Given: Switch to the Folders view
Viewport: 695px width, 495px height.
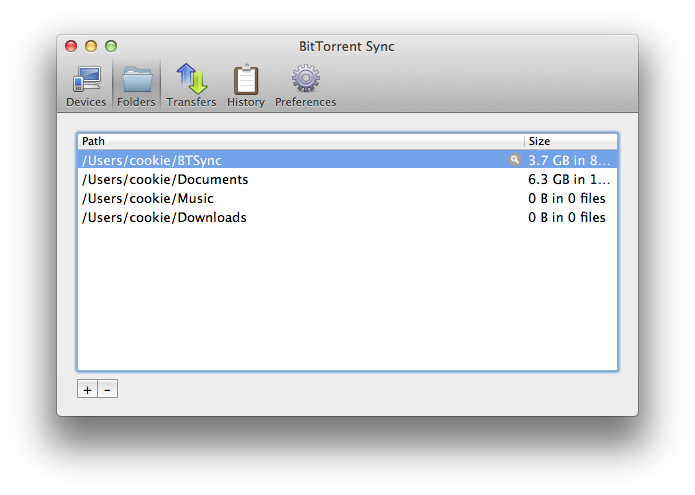Looking at the screenshot, I should 136,85.
